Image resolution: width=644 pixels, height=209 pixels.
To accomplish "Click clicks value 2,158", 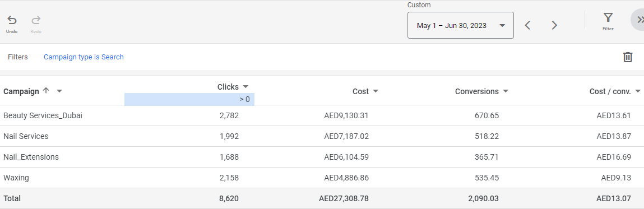I will (x=229, y=178).
